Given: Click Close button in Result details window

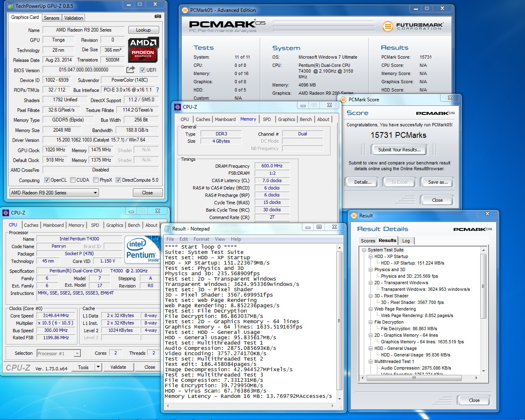Looking at the screenshot, I should pyautogui.click(x=474, y=400).
